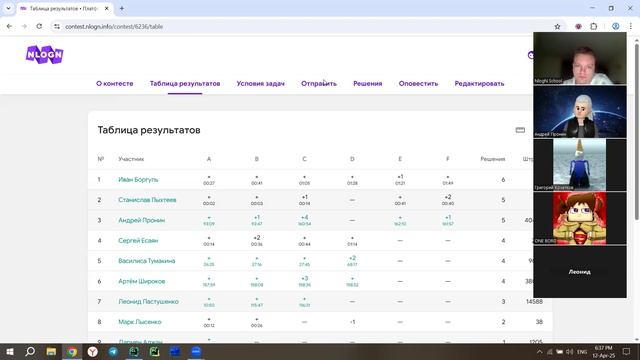
Task: Bookmark the page with the star icon
Action: (557, 27)
